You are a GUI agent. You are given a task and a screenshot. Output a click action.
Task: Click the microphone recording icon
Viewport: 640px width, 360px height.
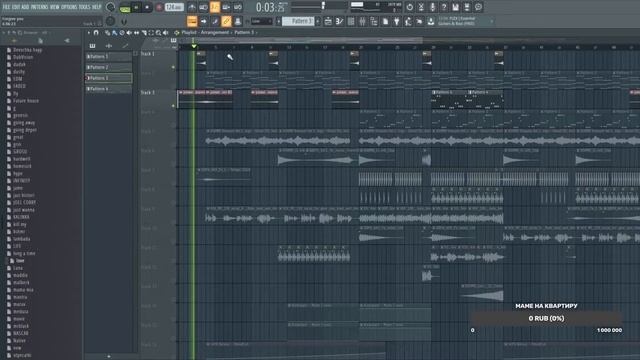(x=433, y=7)
